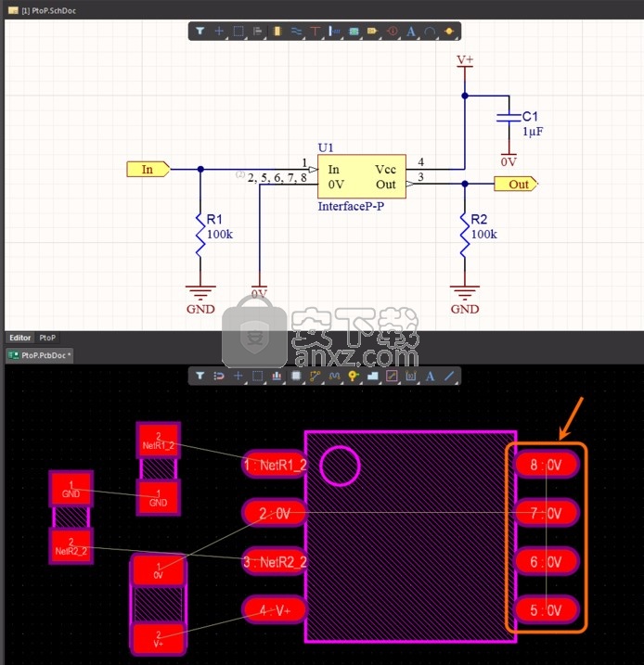
Task: Open the schematic align objects tool
Action: click(x=257, y=31)
